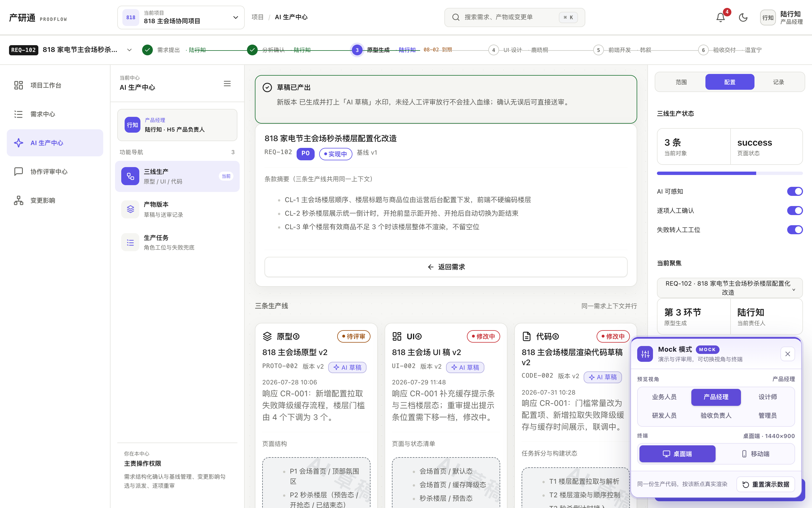Screen dimensions: 812x508
Task: Click step 5 前端开发 marker
Action: click(598, 50)
